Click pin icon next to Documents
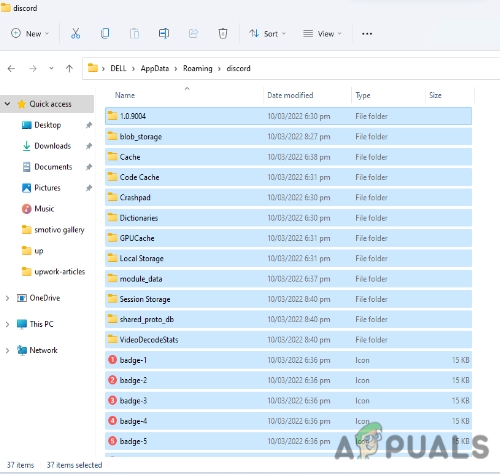Viewport: 500px width, 474px height. click(x=89, y=167)
